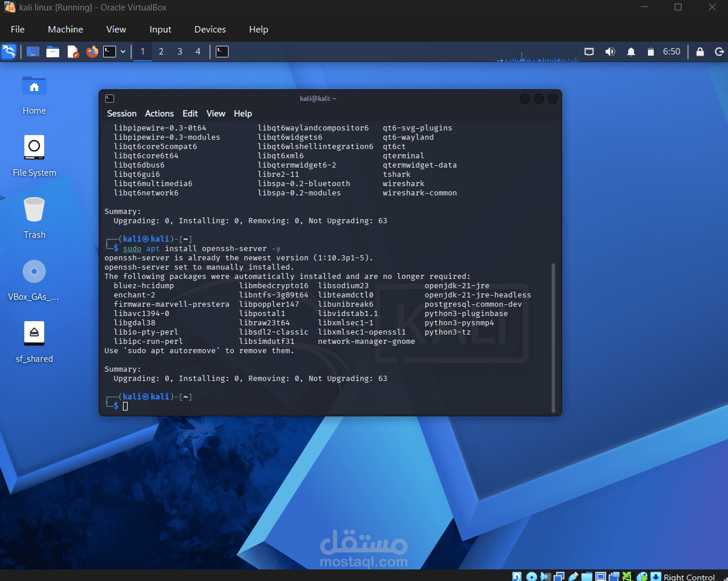This screenshot has width=728, height=581.
Task: Open the VirtualBox Input menu
Action: click(x=160, y=29)
